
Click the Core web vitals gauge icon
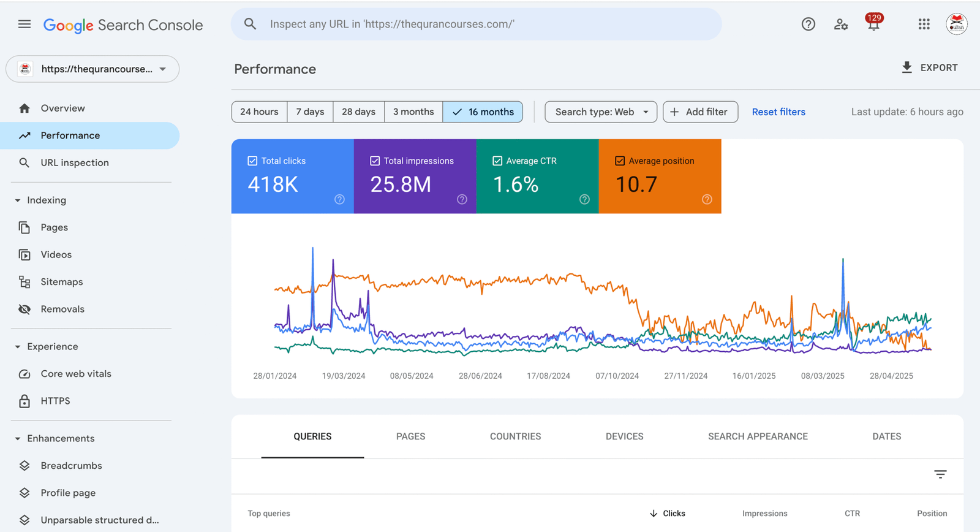tap(24, 374)
